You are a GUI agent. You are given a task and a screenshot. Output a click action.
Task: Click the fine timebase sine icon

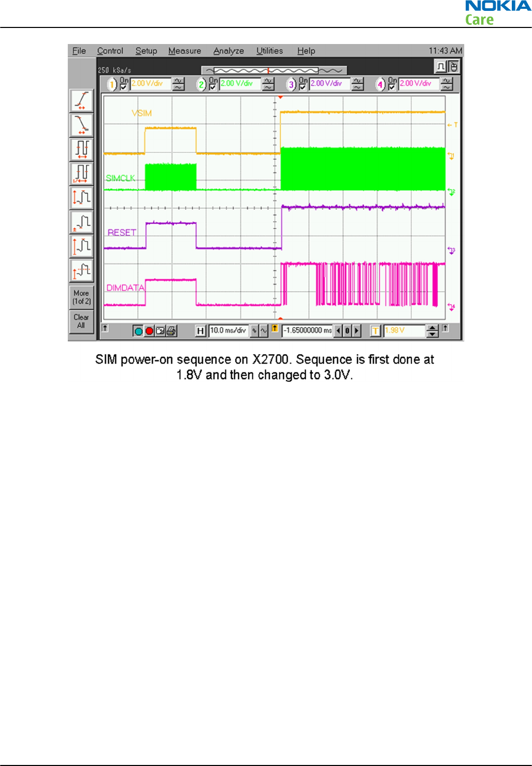coord(264,330)
